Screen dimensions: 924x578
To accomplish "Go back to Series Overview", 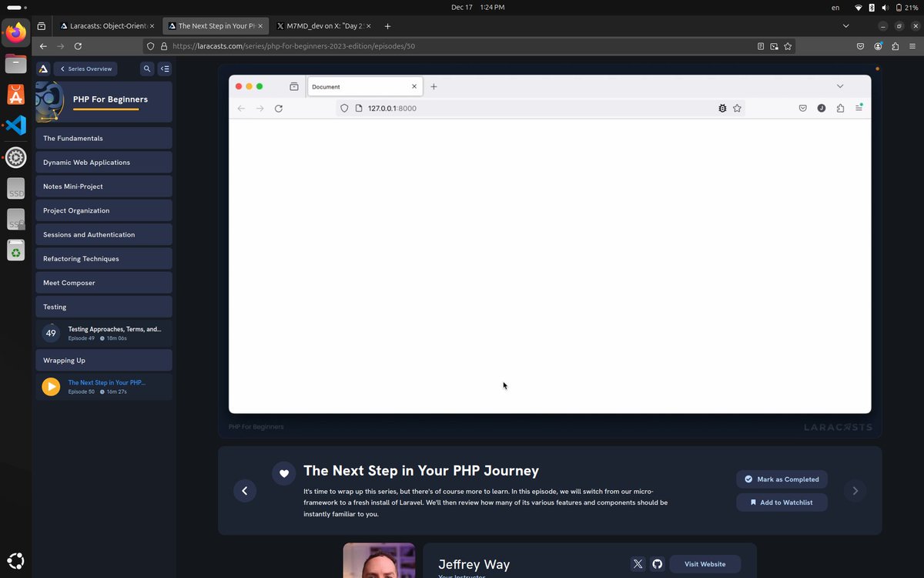I will pos(85,69).
